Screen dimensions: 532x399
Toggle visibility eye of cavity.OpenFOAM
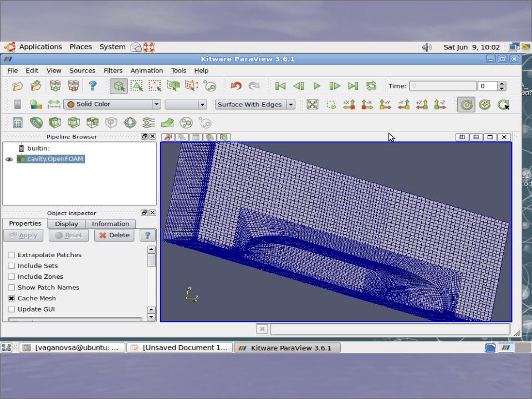click(x=9, y=159)
